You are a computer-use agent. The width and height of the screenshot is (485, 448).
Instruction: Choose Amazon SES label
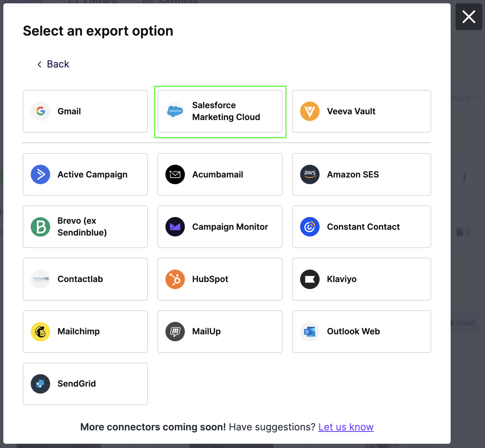(353, 174)
